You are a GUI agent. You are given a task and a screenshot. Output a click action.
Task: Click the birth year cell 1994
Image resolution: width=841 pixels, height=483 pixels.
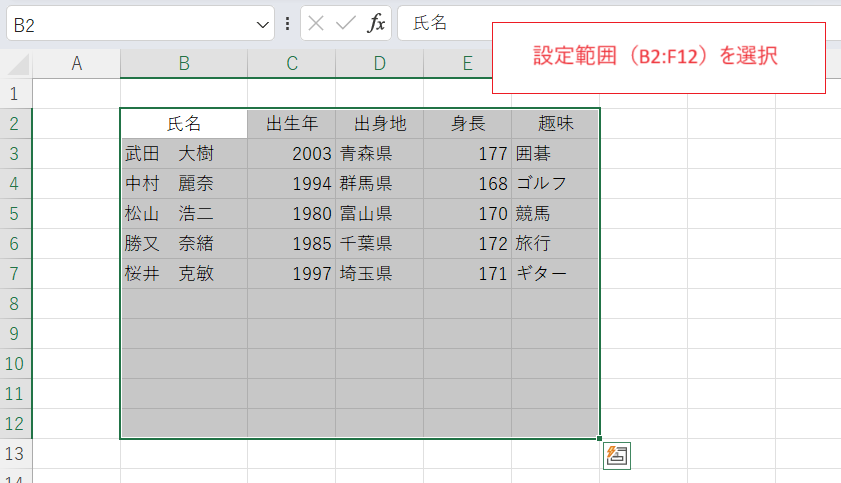click(292, 184)
